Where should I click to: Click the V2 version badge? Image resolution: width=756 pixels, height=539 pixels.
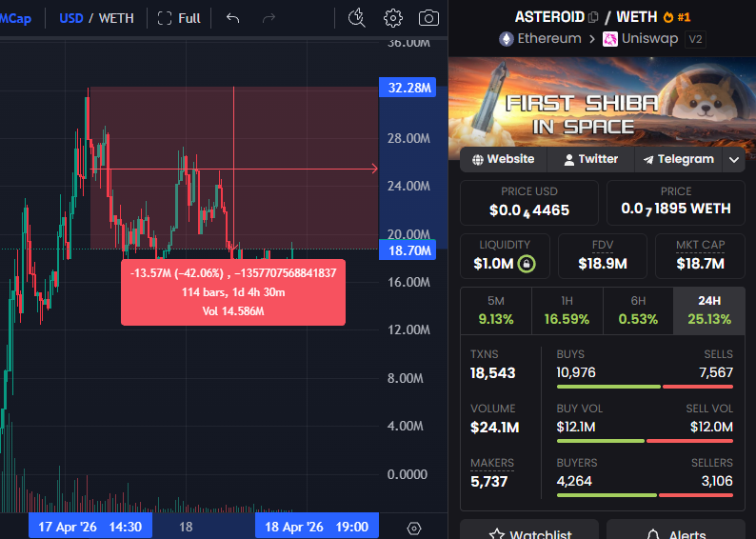pos(695,39)
